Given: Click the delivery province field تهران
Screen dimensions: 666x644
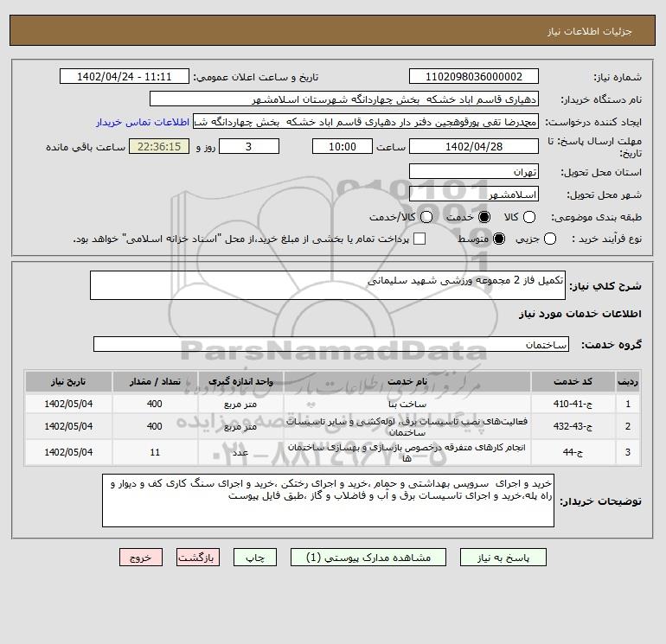Looking at the screenshot, I should pos(474,171).
